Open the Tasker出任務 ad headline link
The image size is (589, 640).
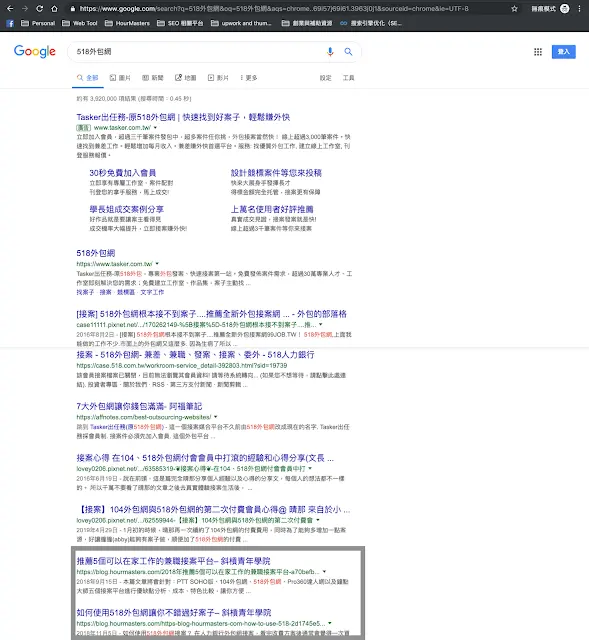tap(183, 117)
